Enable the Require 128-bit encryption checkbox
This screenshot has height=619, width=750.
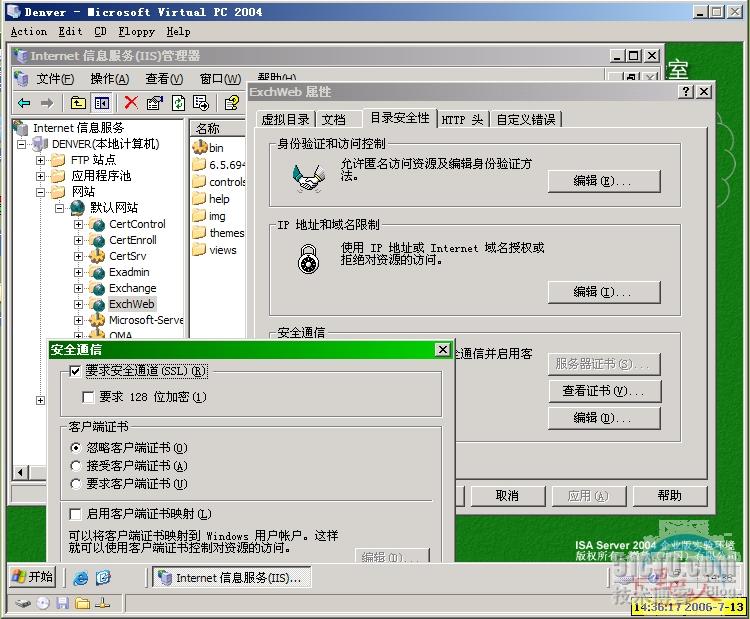pyautogui.click(x=88, y=397)
